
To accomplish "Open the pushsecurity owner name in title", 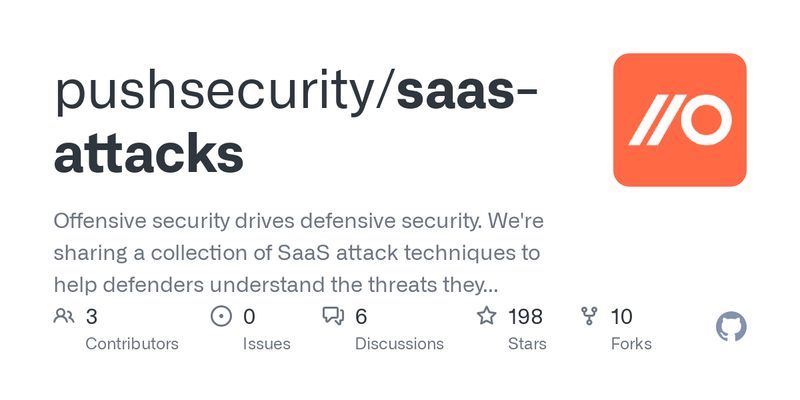I will pyautogui.click(x=215, y=92).
